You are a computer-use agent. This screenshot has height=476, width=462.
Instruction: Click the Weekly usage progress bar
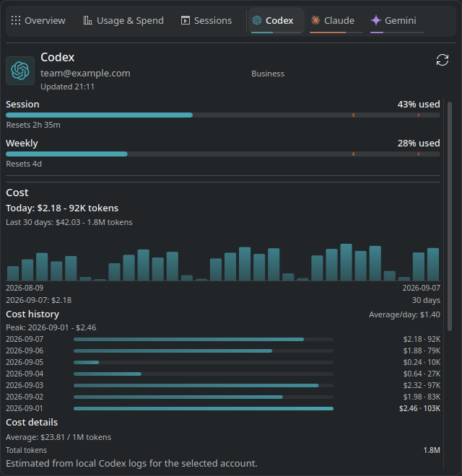223,154
